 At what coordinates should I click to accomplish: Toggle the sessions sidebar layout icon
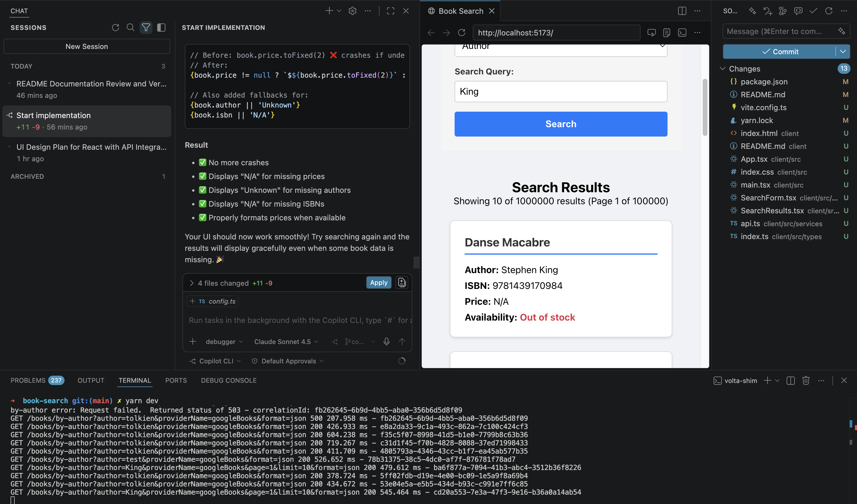[x=161, y=28]
